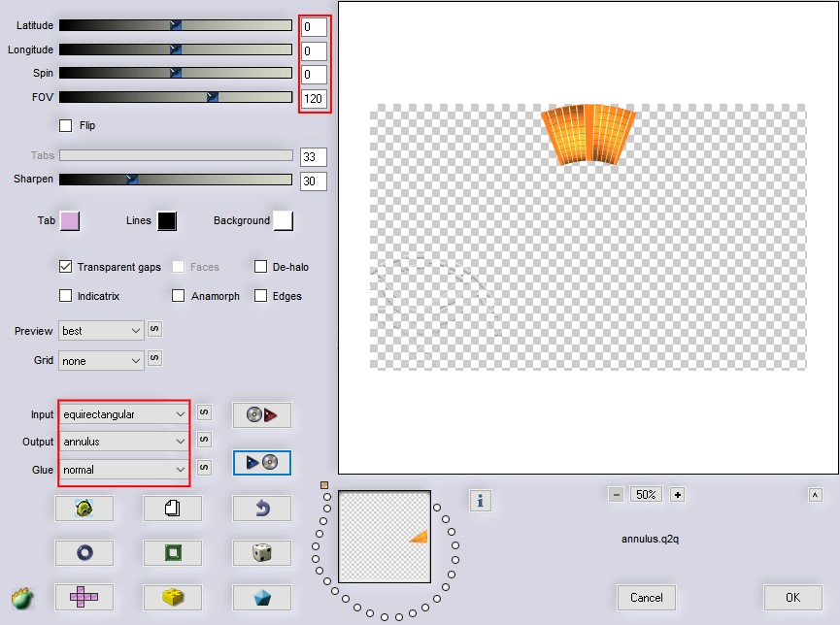Viewport: 840px width, 625px height.
Task: Toggle the Faces checkbox
Action: tap(179, 266)
